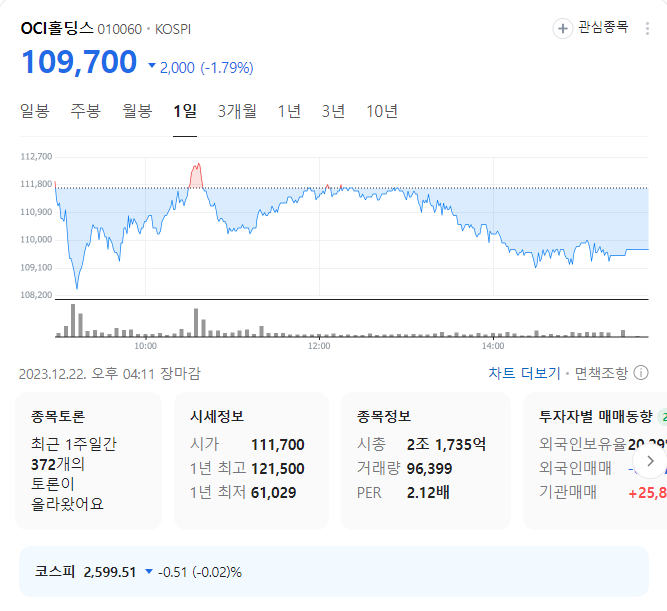The height and width of the screenshot is (611, 667).
Task: Open the OCI홀딩스 stock title
Action: click(57, 29)
